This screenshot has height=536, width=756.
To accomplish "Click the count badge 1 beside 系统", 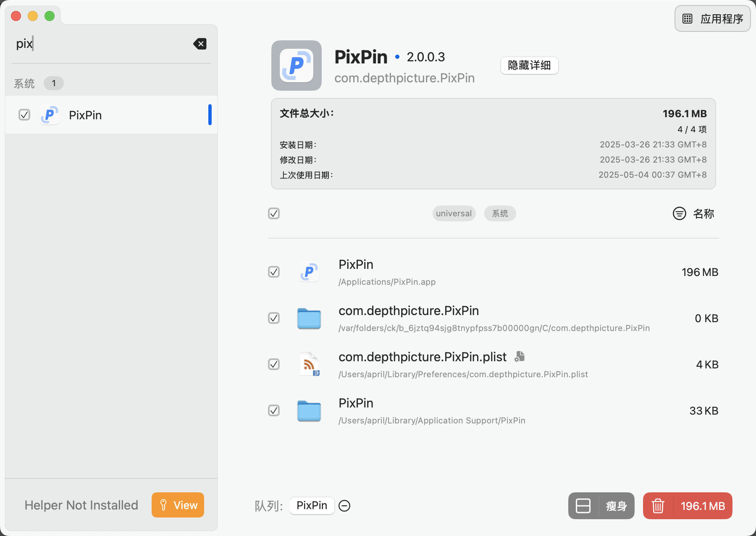I will coord(54,83).
